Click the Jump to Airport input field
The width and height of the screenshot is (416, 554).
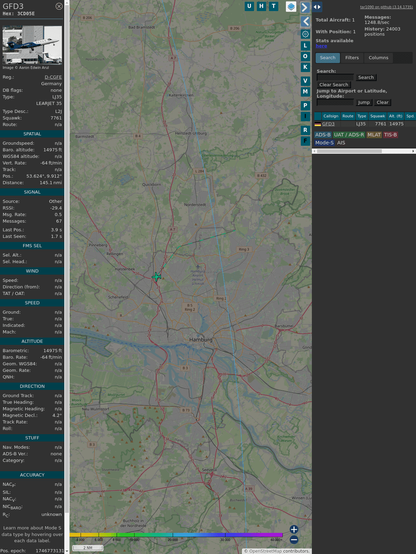pyautogui.click(x=335, y=102)
